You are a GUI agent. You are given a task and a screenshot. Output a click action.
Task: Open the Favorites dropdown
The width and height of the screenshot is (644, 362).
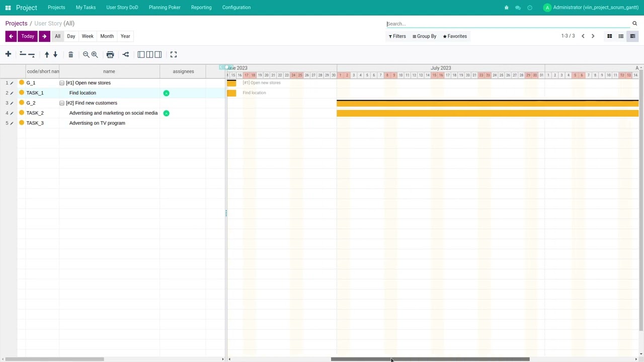[x=455, y=36]
